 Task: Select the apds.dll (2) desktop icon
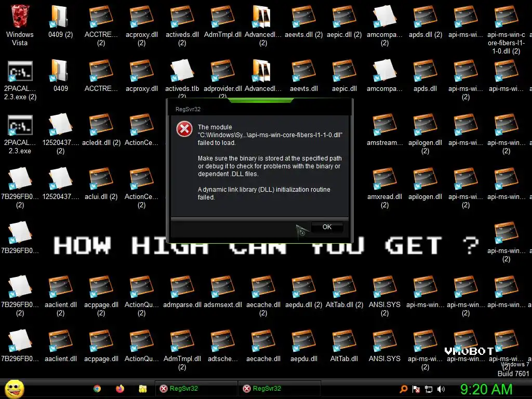coord(425,21)
